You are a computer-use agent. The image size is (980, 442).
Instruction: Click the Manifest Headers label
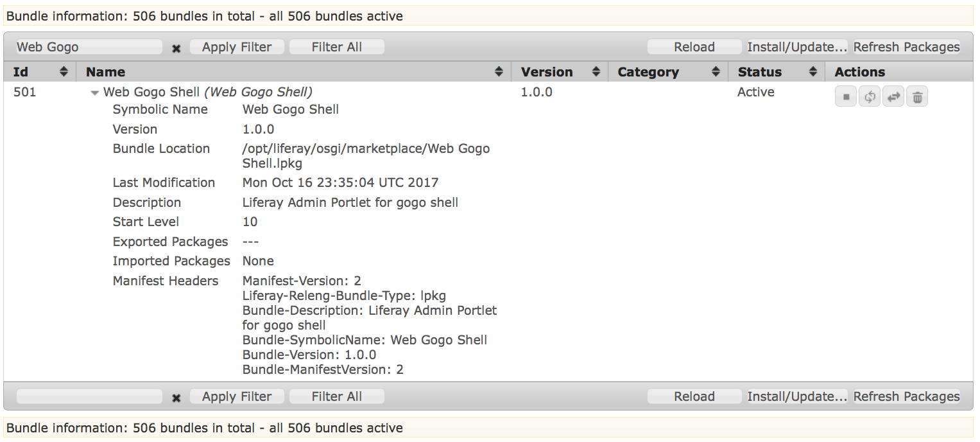(x=166, y=281)
